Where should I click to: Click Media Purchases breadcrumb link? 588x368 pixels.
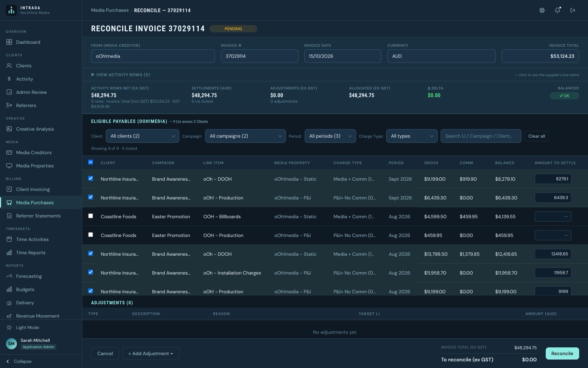point(110,10)
